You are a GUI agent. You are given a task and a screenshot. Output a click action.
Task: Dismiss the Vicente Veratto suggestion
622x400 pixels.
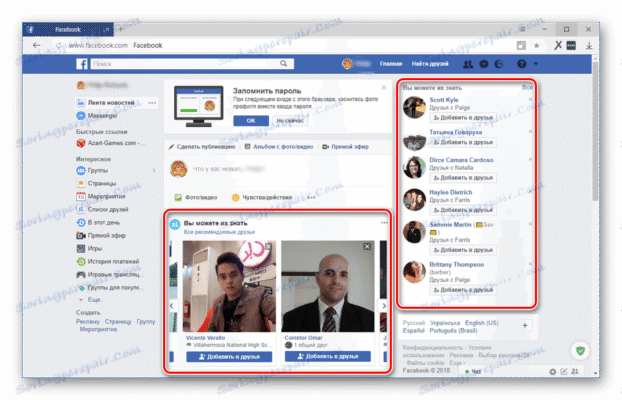[269, 246]
